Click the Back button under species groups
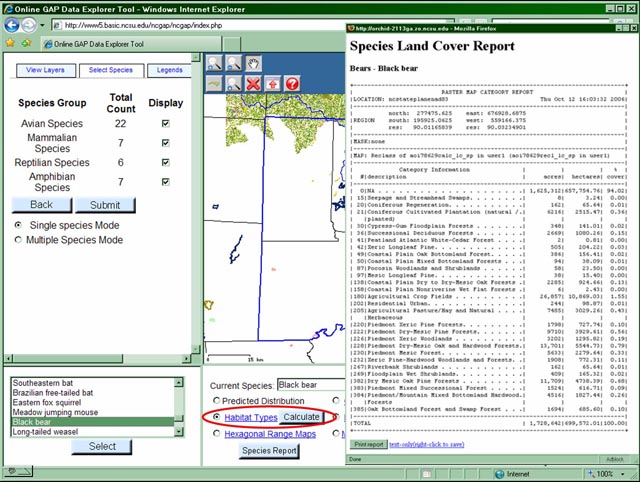The image size is (640, 482). click(42, 205)
